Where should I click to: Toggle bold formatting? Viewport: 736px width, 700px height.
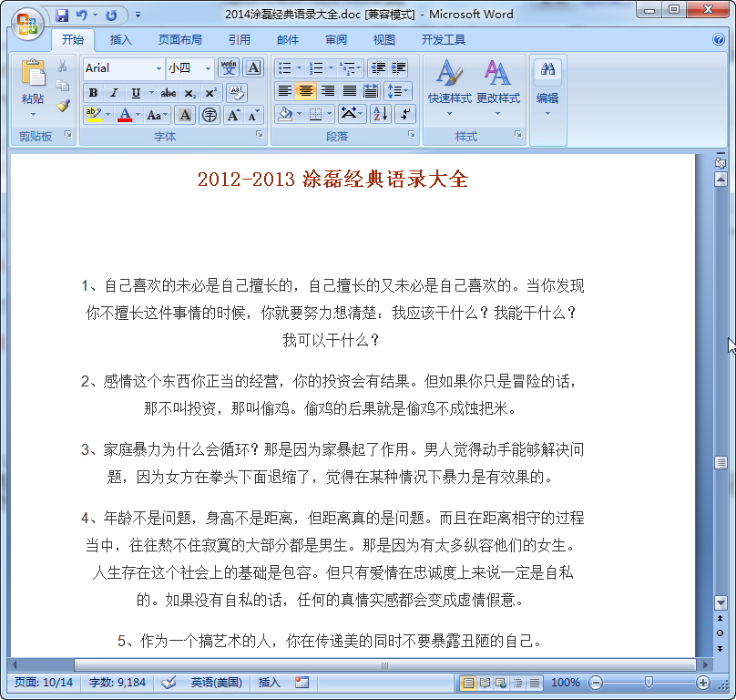(93, 93)
